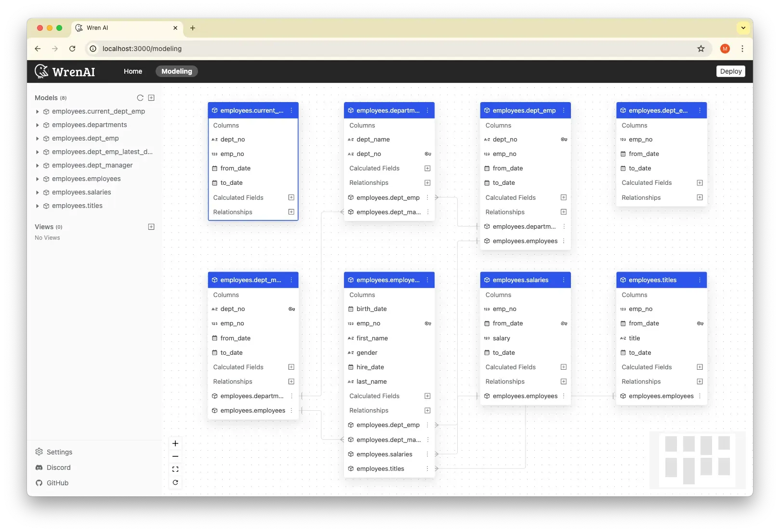This screenshot has width=780, height=532.
Task: Expand employees.departments in the models tree
Action: click(x=38, y=125)
